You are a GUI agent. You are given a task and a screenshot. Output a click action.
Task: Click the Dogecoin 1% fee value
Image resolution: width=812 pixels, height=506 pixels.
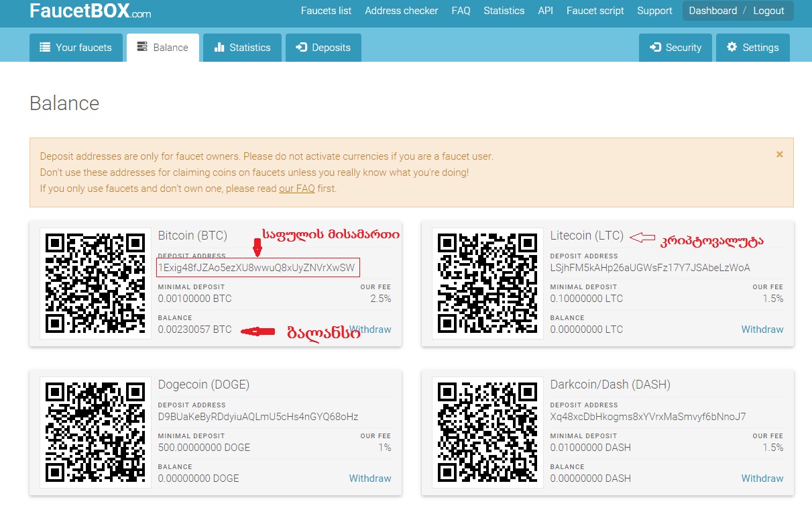(x=385, y=448)
